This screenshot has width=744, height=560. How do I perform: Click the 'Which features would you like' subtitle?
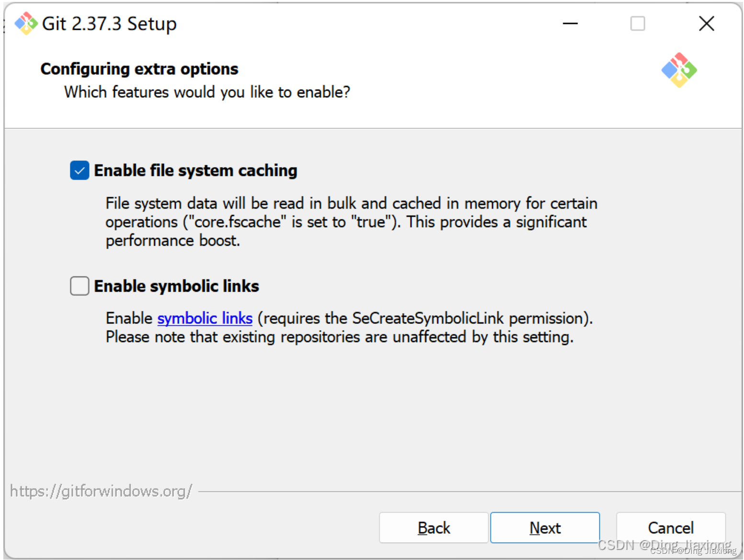click(207, 92)
